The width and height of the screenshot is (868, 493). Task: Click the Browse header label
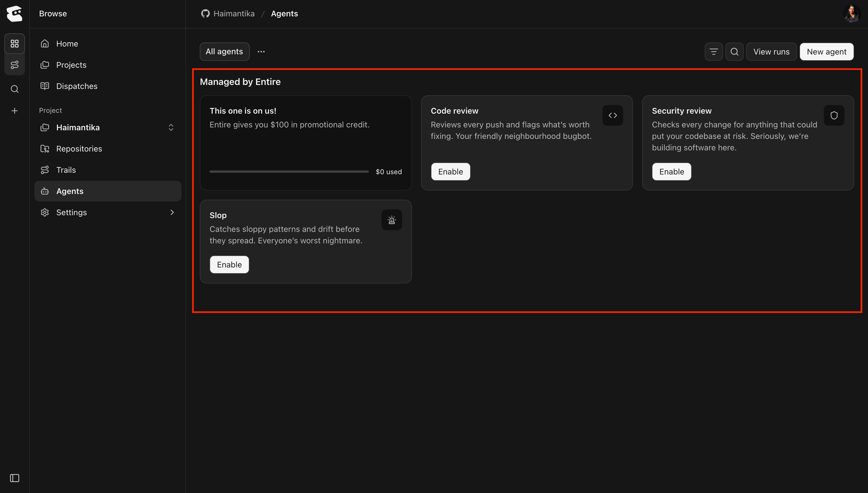coord(53,13)
